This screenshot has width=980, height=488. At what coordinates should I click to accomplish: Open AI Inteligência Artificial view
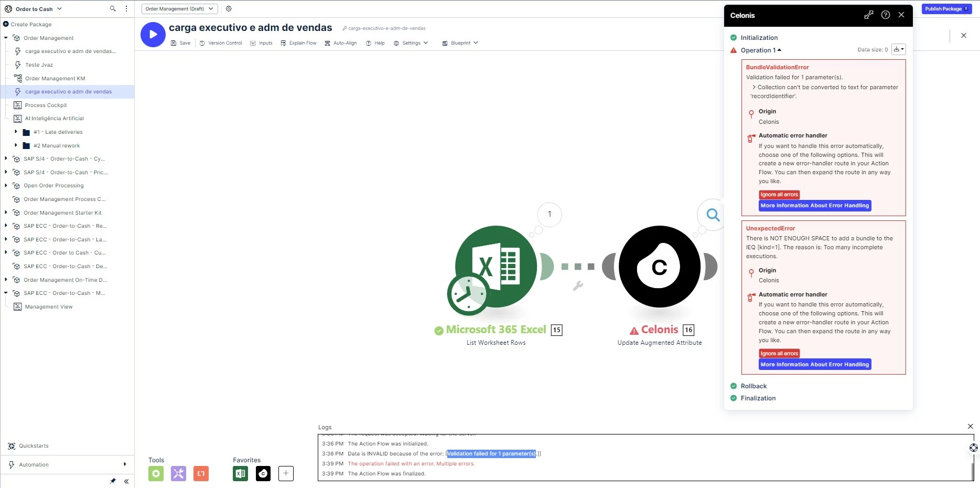[54, 119]
